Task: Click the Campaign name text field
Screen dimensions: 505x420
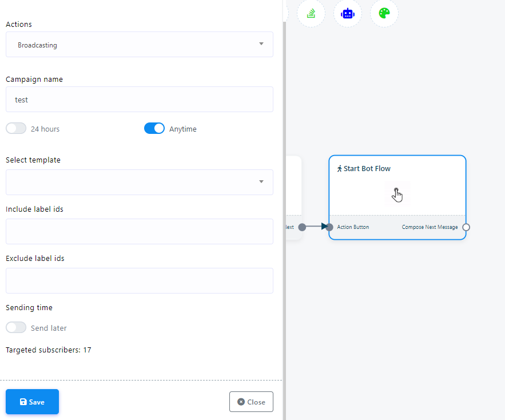Action: (140, 100)
